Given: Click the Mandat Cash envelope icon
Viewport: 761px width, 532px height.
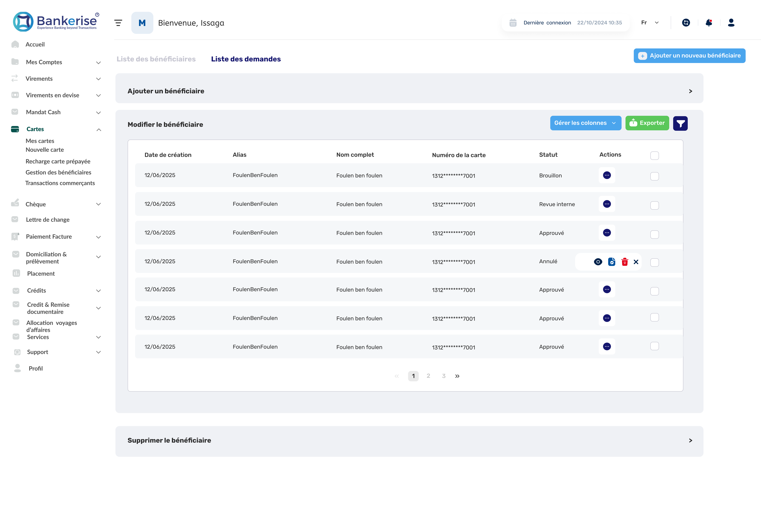Looking at the screenshot, I should (15, 112).
